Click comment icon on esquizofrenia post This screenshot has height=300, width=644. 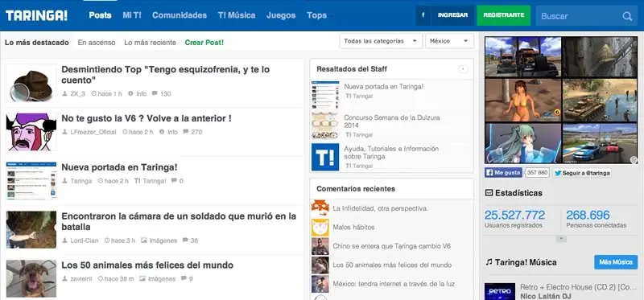tap(155, 93)
